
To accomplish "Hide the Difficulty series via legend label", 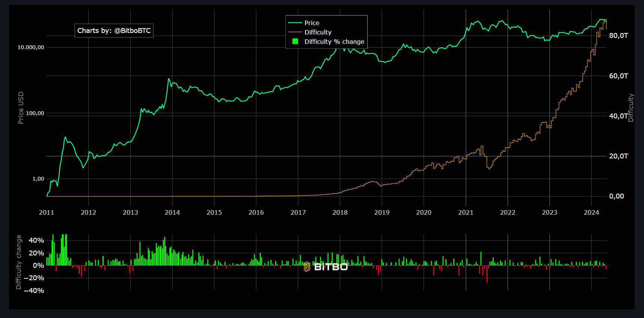I will pos(318,32).
